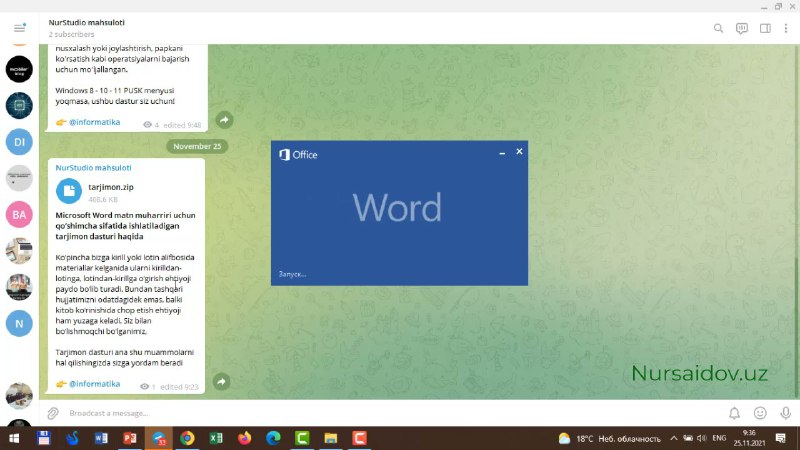Switch to Telegram in the taskbar

pos(159,438)
